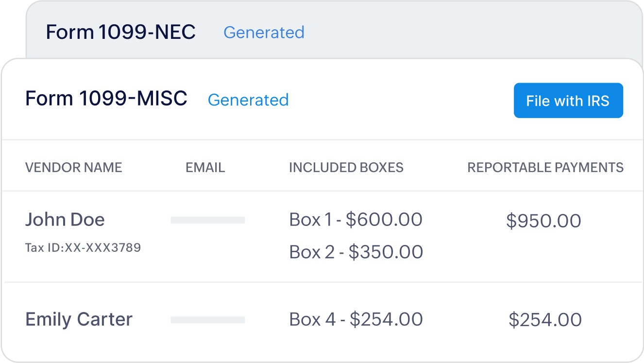Click Box 4 - $254.00 entry
This screenshot has width=644, height=363.
356,319
